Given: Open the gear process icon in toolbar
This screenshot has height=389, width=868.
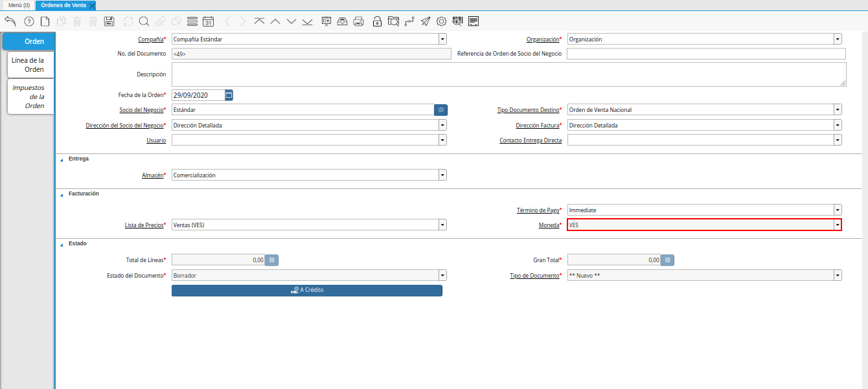Looking at the screenshot, I should [x=441, y=21].
